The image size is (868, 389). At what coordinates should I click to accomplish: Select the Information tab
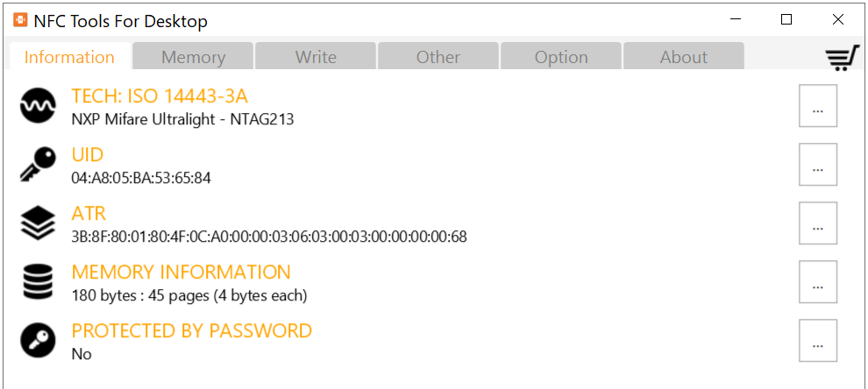tap(69, 57)
